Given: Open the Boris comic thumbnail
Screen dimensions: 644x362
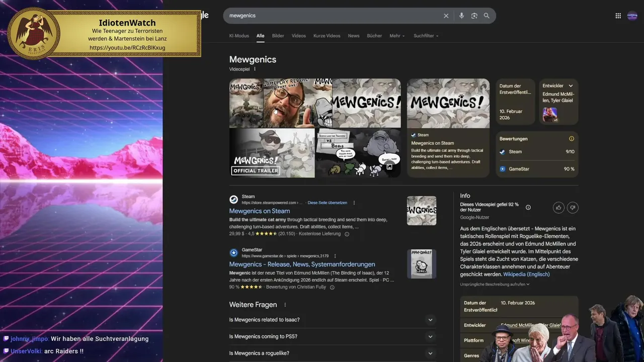Looking at the screenshot, I should tap(358, 153).
